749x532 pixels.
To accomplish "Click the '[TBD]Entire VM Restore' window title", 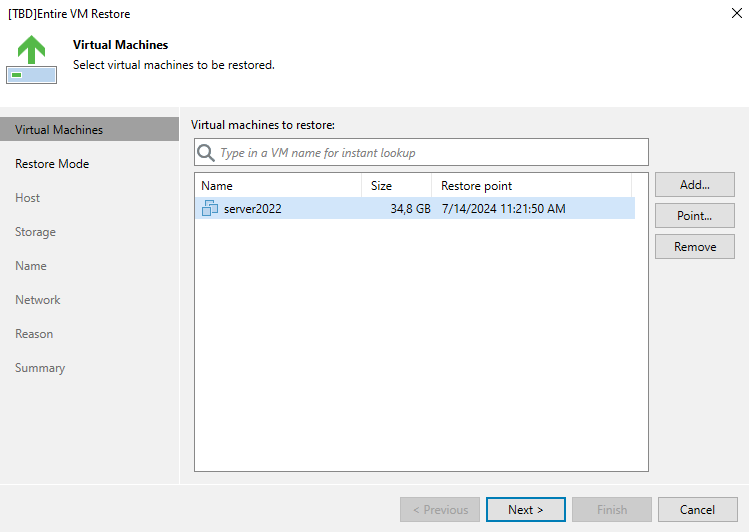I will (x=69, y=14).
